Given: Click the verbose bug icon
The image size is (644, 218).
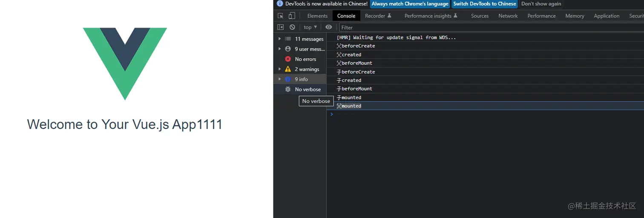Looking at the screenshot, I should [x=288, y=89].
